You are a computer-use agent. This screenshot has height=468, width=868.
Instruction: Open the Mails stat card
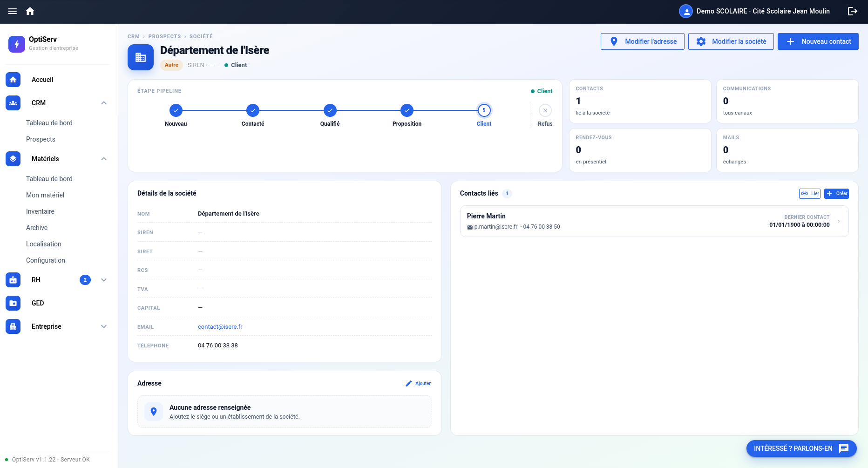[x=787, y=150]
